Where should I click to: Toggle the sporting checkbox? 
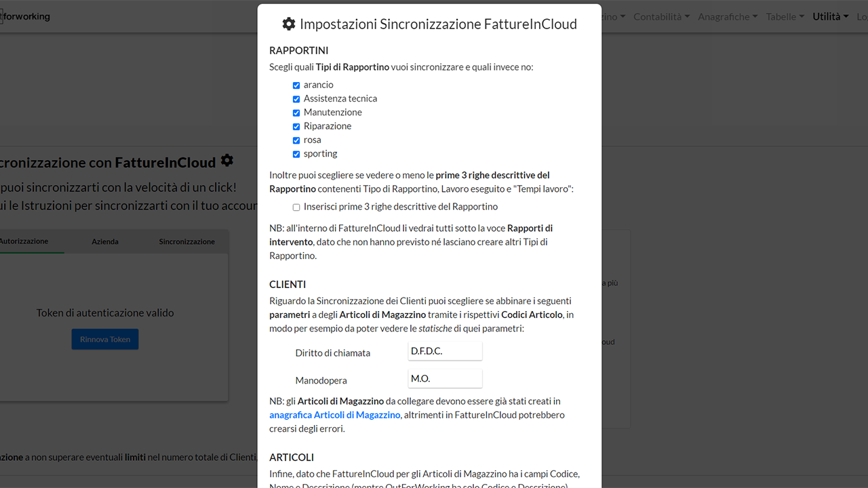296,154
